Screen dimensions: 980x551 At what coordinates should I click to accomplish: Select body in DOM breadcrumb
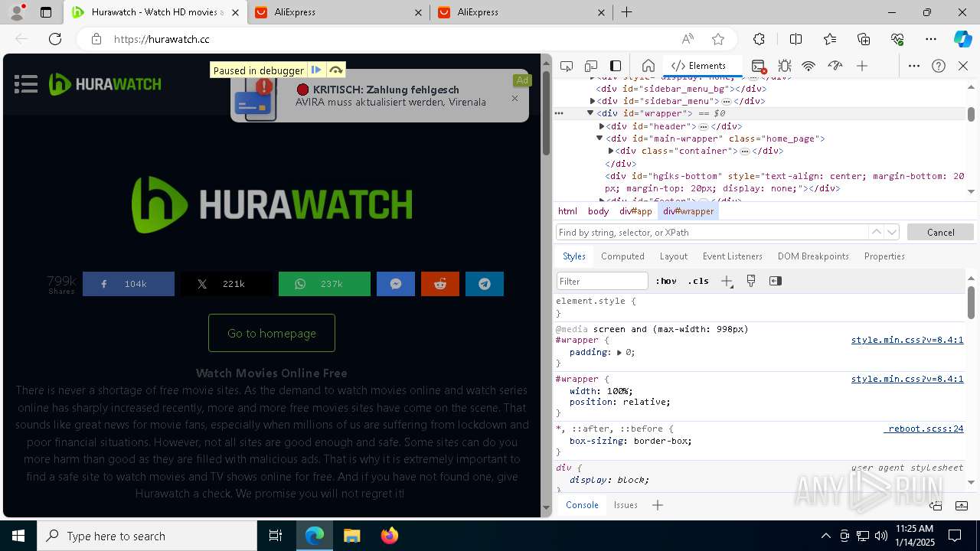[598, 211]
